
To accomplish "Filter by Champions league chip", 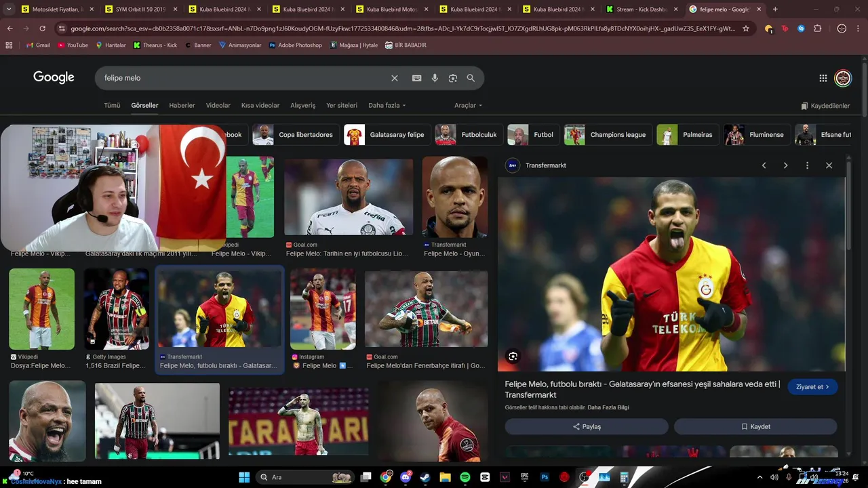I will pos(608,135).
